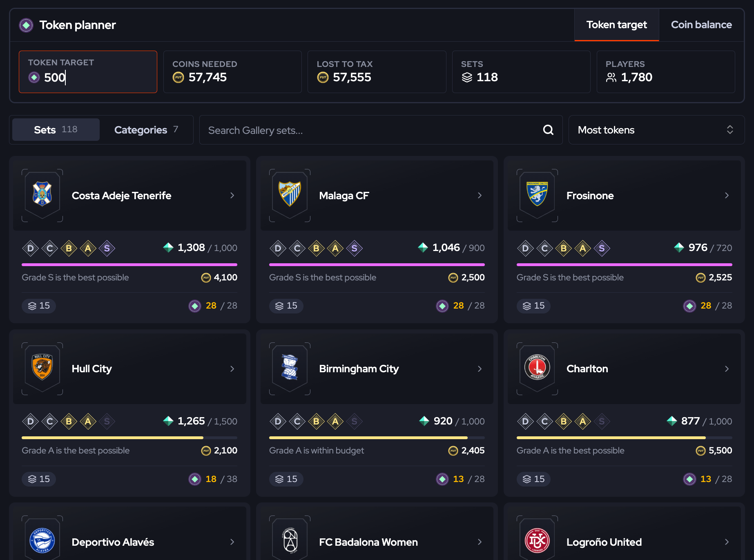Switch to the Coin balance tab
The image size is (754, 560).
coord(701,25)
